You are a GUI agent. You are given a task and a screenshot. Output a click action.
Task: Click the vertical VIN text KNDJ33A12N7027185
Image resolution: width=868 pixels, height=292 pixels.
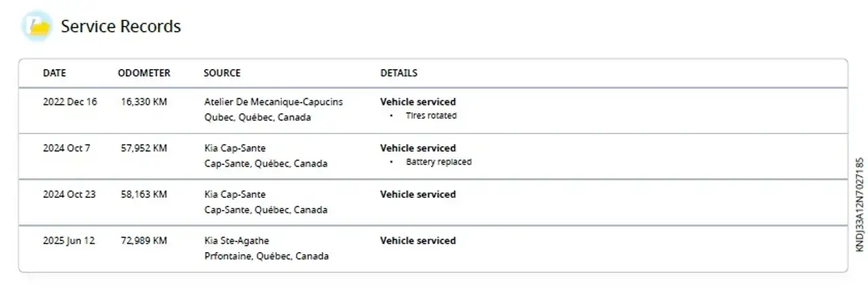click(x=860, y=205)
